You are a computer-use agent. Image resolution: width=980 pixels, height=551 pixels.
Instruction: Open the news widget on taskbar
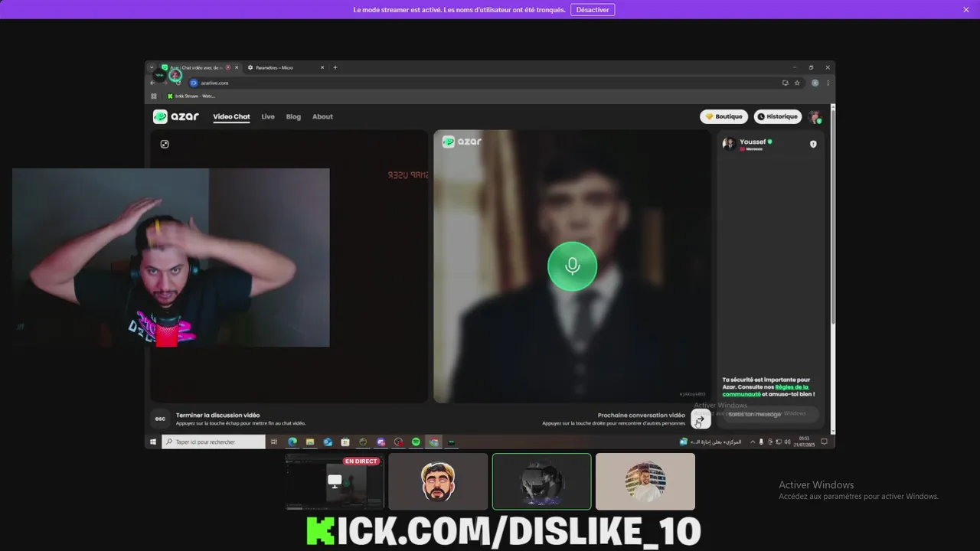tap(710, 442)
